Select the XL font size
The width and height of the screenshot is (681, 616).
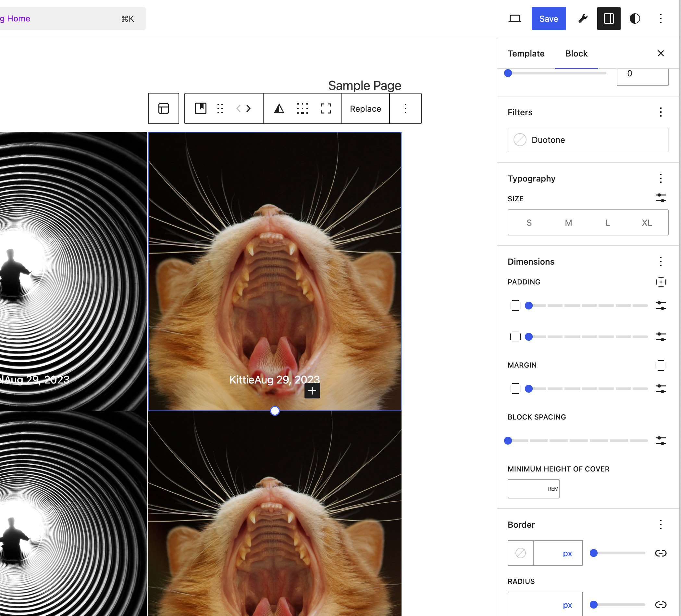[647, 223]
